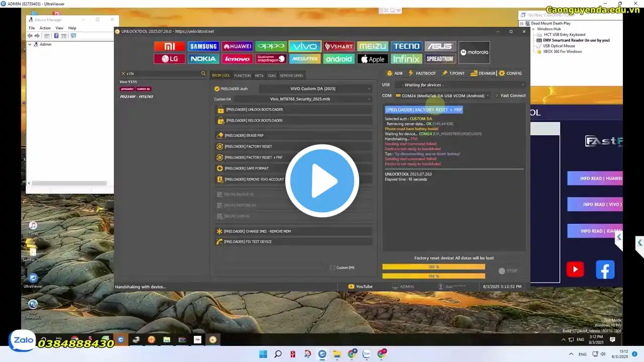Open DEVMGR device manager shortcut
This screenshot has height=362, width=644.
click(x=483, y=73)
